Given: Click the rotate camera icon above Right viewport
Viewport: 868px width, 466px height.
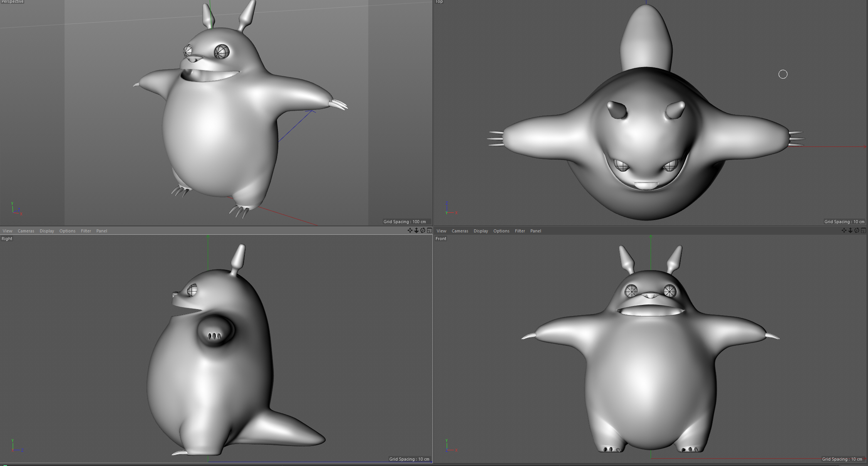Looking at the screenshot, I should coord(423,230).
